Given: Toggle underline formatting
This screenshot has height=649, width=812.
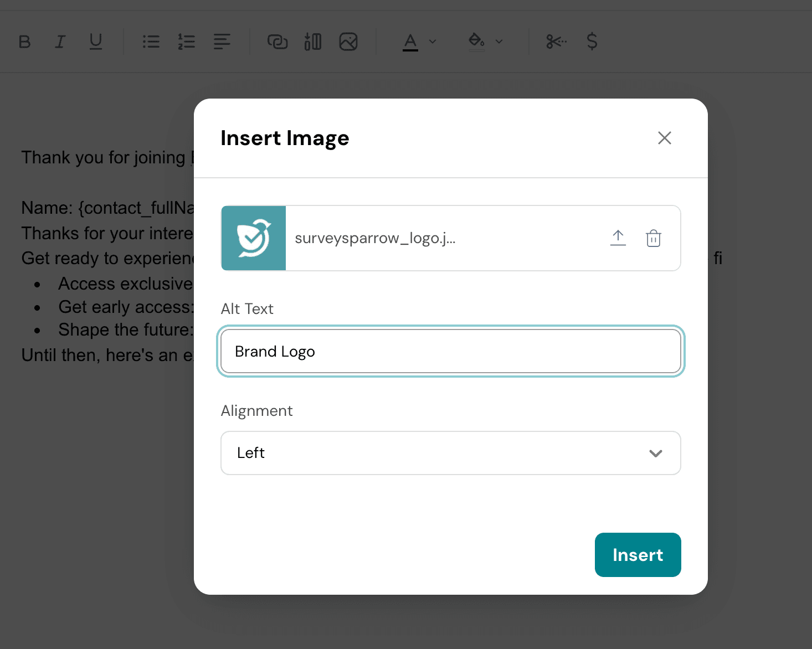Looking at the screenshot, I should (96, 42).
